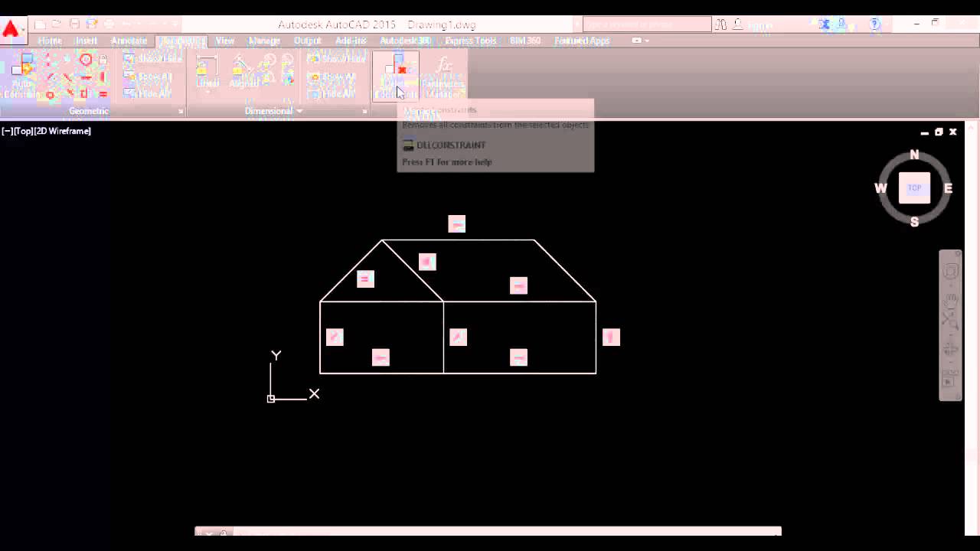This screenshot has width=980, height=551.
Task: Toggle the ribbon minimize button after Featured Apps
Action: (x=636, y=41)
